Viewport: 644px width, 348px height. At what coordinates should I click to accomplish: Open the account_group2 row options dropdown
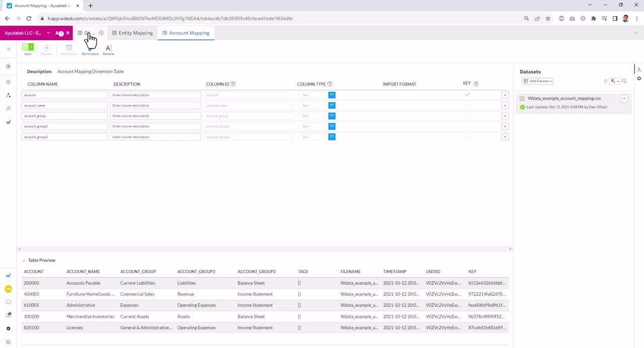[505, 126]
